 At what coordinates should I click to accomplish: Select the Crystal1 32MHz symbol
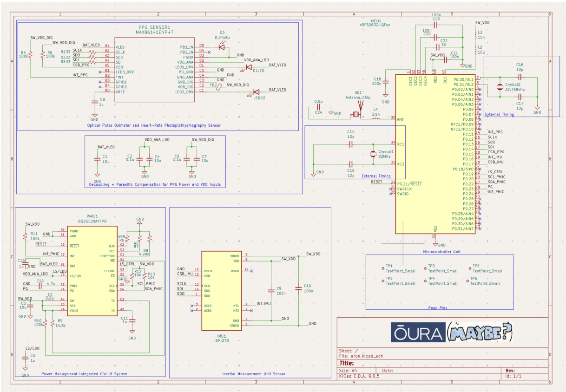pos(373,154)
